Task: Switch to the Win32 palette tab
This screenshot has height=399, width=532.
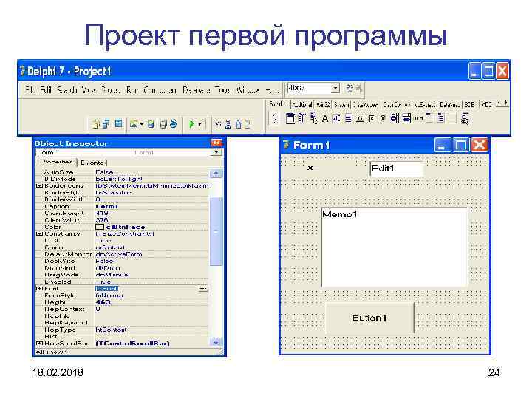Action: (323, 105)
